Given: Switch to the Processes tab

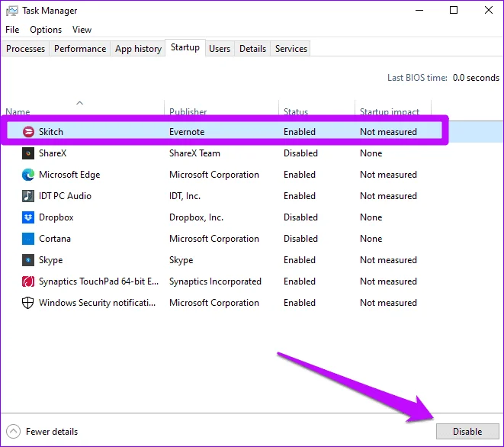Looking at the screenshot, I should [x=25, y=49].
